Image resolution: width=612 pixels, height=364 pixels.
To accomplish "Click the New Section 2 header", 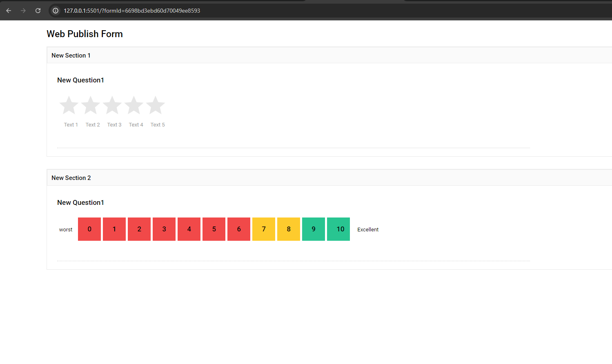I will pyautogui.click(x=71, y=178).
